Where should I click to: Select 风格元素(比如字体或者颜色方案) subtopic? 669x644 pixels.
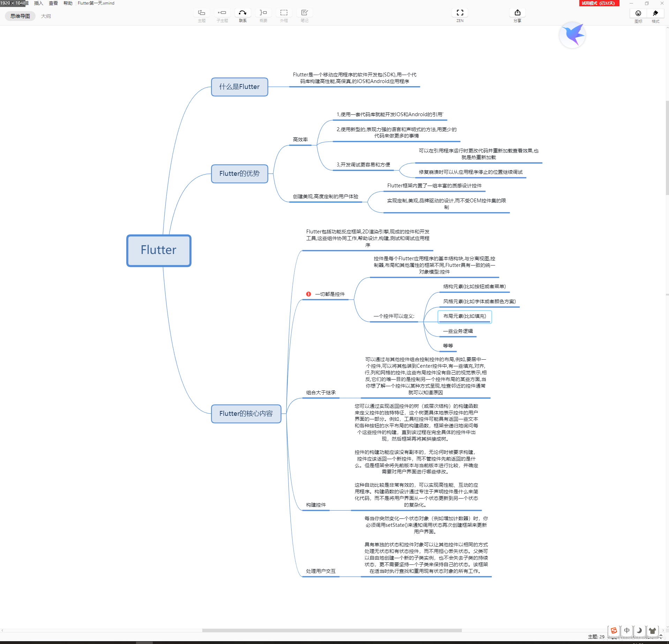(479, 301)
